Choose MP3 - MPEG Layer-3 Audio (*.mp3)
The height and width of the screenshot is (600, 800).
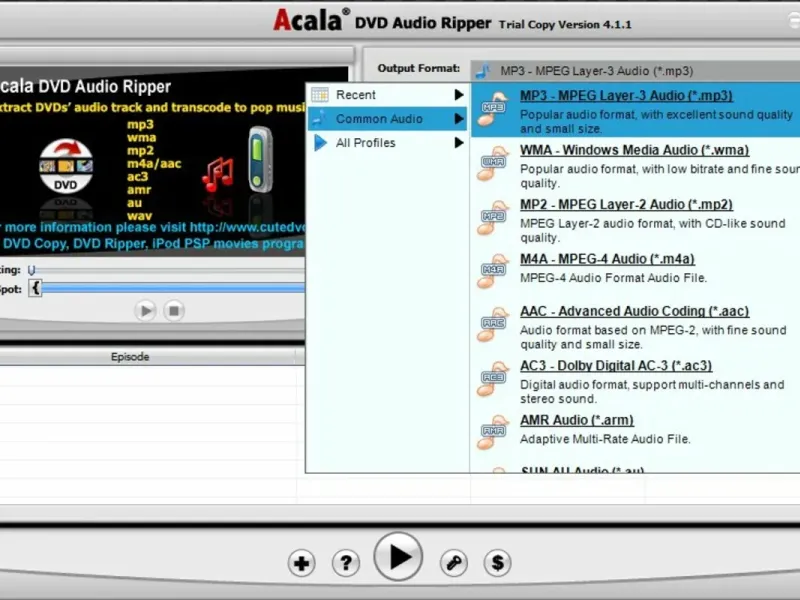(x=626, y=96)
